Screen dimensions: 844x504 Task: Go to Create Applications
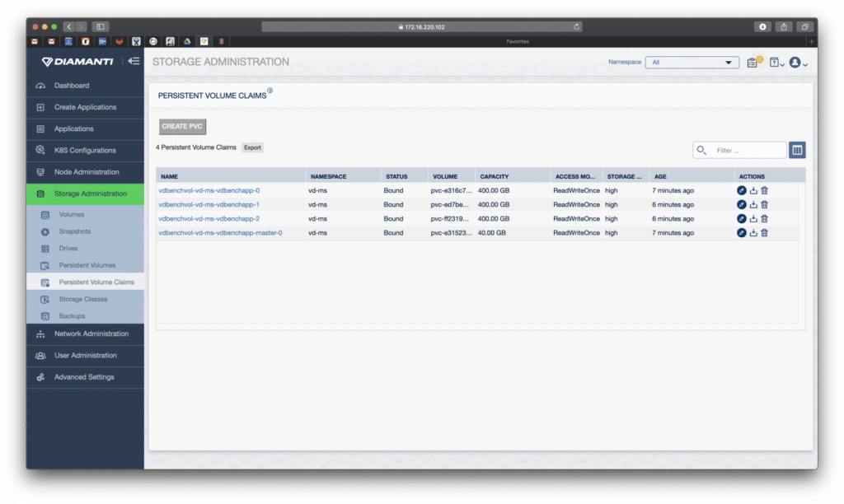[x=85, y=107]
